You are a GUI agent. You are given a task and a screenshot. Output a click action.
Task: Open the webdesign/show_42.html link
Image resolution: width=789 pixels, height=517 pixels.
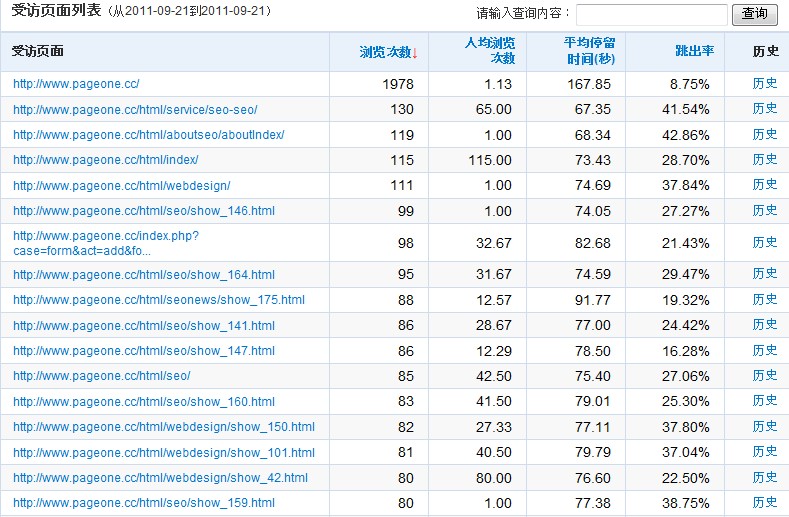[x=161, y=477]
